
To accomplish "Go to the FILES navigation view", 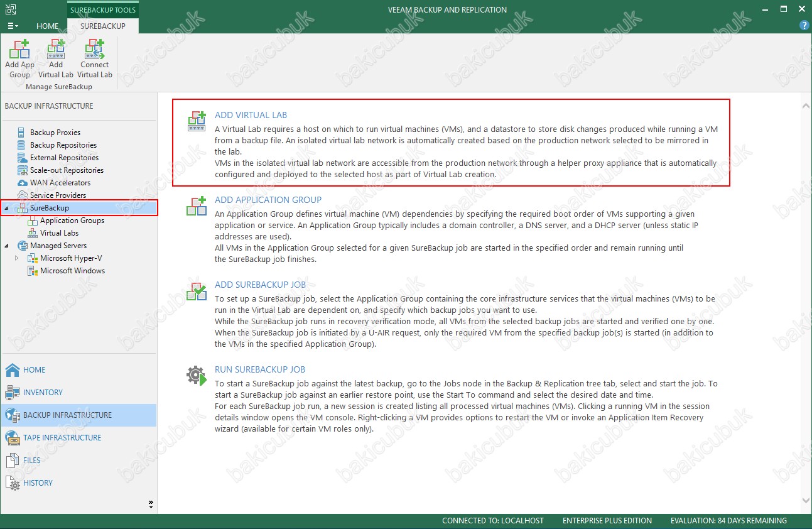I will pyautogui.click(x=78, y=461).
